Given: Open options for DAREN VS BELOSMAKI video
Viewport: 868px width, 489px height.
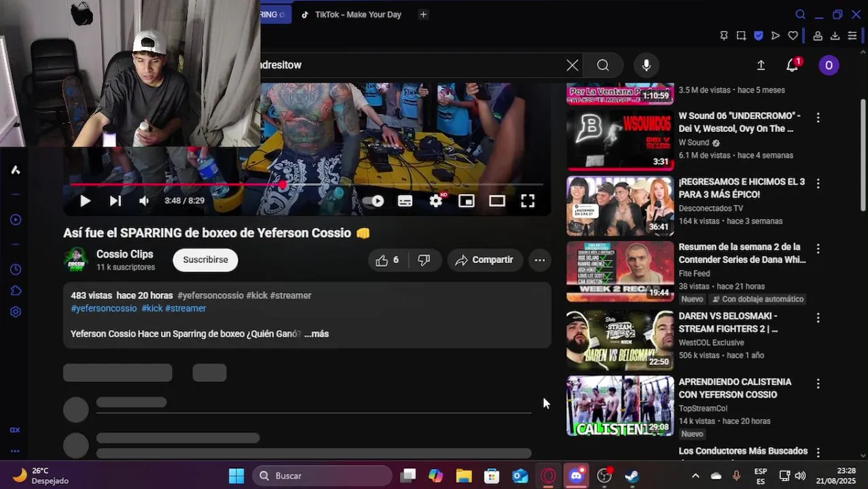Looking at the screenshot, I should (x=818, y=318).
